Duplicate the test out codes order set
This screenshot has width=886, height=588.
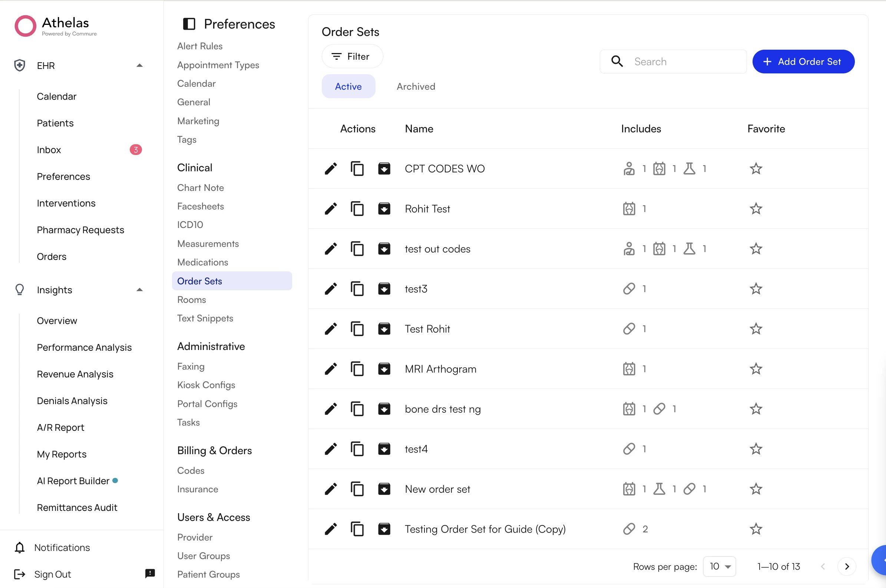tap(357, 249)
